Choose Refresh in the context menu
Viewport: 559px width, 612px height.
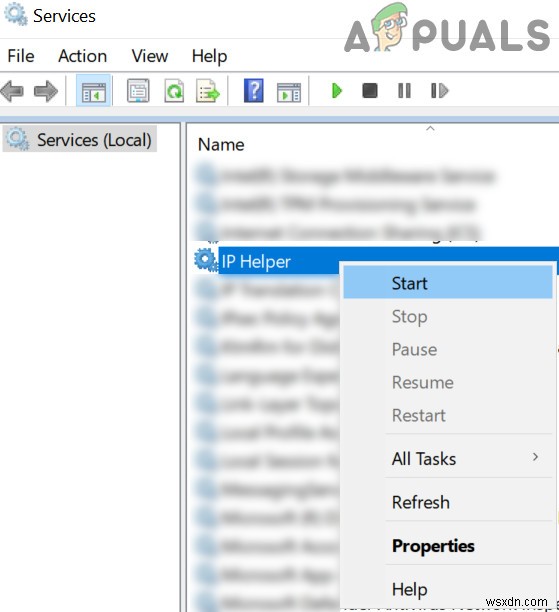448,502
